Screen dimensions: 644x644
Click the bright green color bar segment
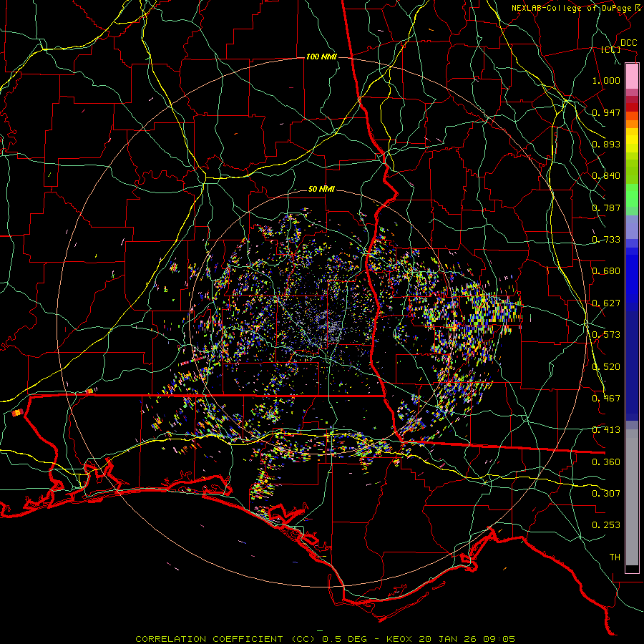tap(632, 195)
